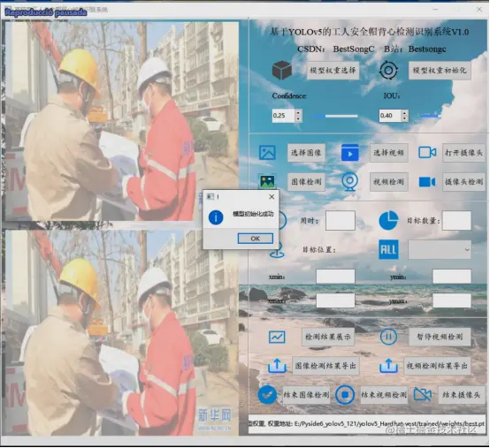490x448 pixels.
Task: Click the 视频检测 button
Action: point(389,182)
